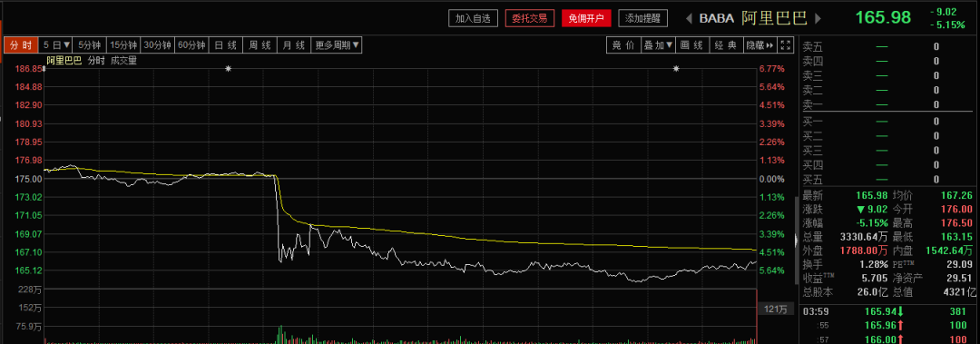Switch to the 日线 daily chart tab
Image resolution: width=980 pixels, height=344 pixels.
coord(226,45)
